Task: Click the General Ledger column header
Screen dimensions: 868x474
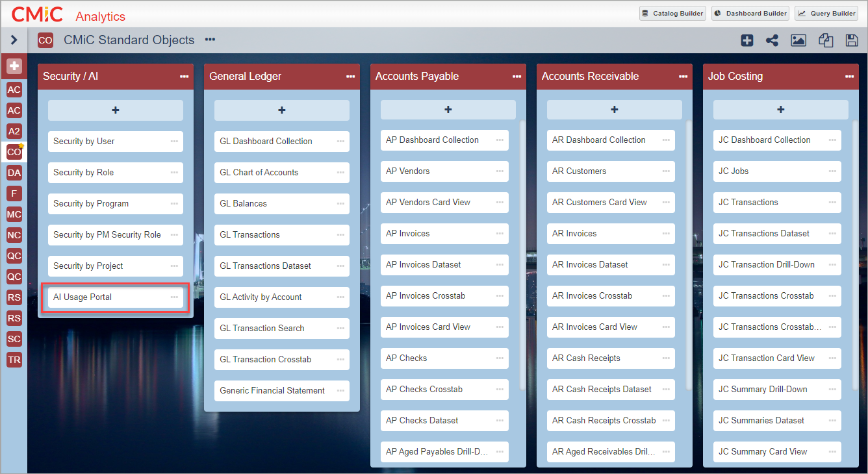Action: click(282, 77)
